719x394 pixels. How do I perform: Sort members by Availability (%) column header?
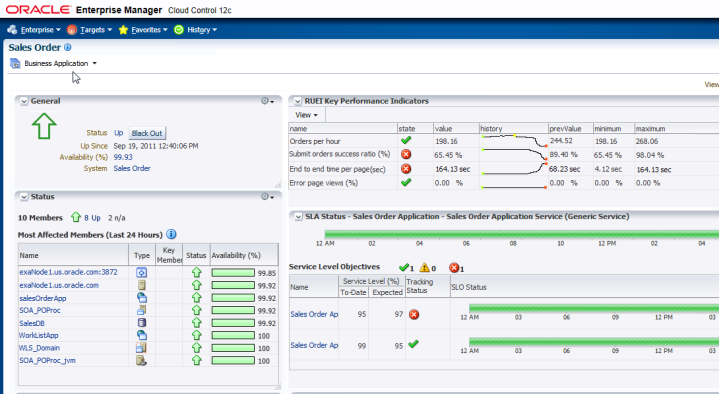(x=244, y=255)
